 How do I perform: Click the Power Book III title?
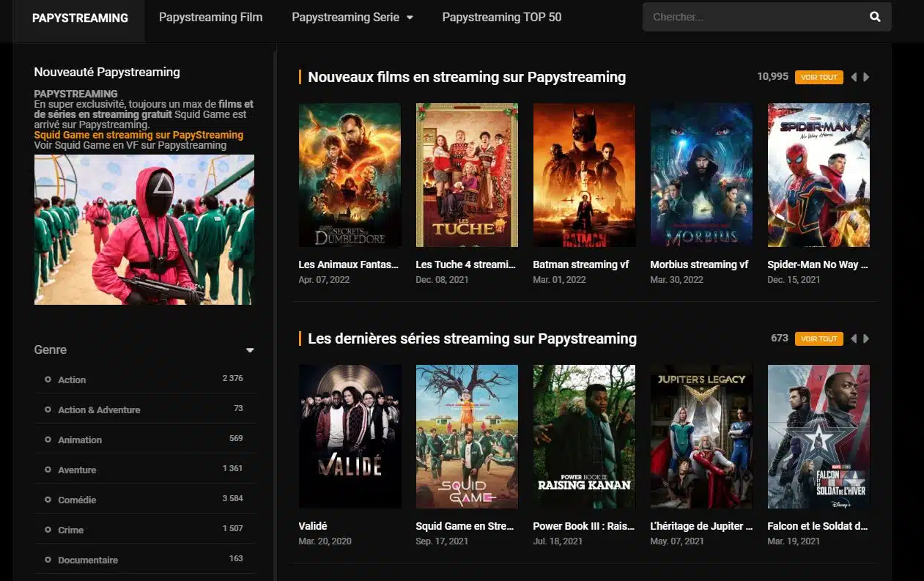pyautogui.click(x=584, y=526)
